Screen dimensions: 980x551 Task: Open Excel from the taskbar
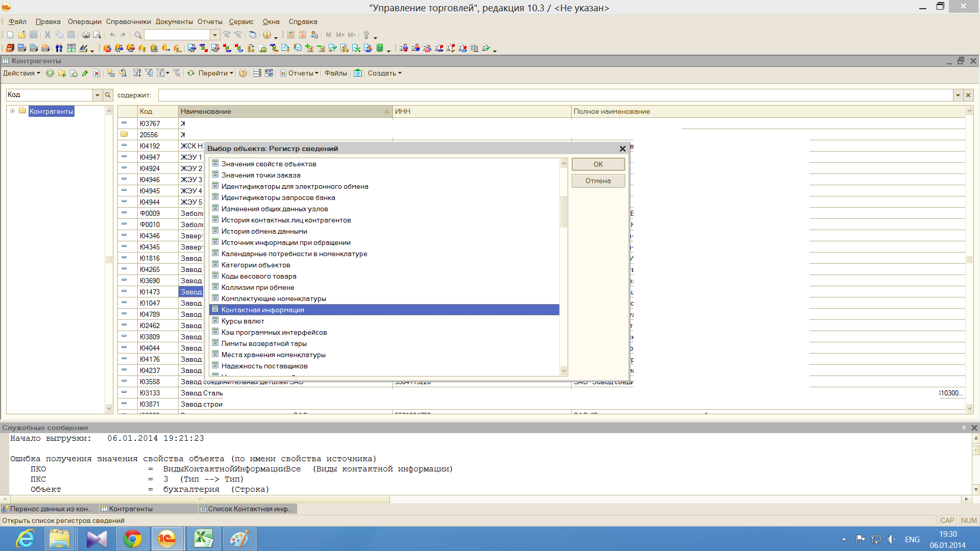pyautogui.click(x=204, y=539)
